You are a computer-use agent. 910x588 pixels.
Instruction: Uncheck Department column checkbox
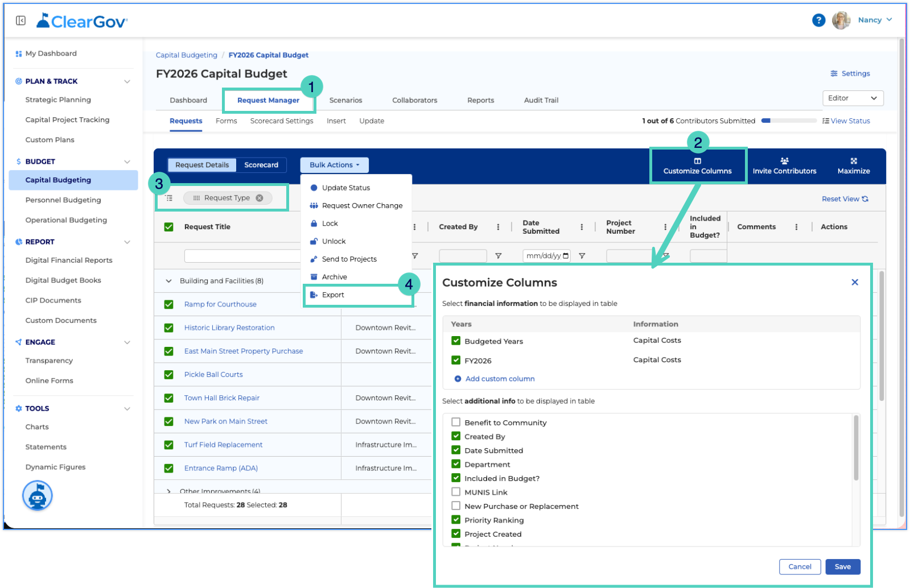456,464
